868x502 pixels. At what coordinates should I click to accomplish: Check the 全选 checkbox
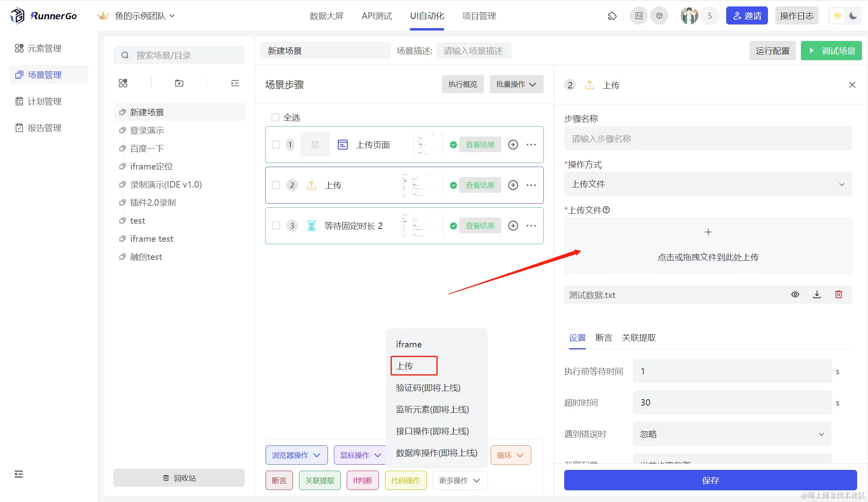(x=275, y=118)
